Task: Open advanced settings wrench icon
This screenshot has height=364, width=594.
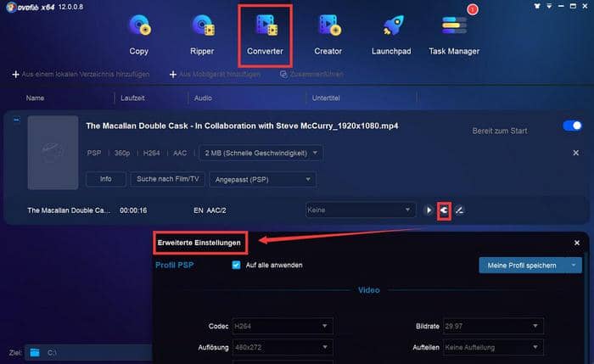Action: point(444,210)
